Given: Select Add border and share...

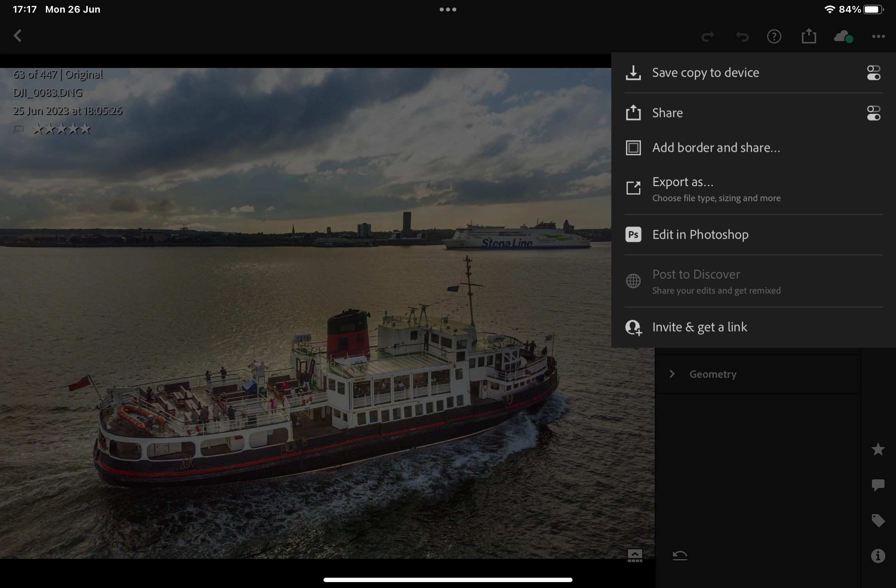Looking at the screenshot, I should (716, 148).
